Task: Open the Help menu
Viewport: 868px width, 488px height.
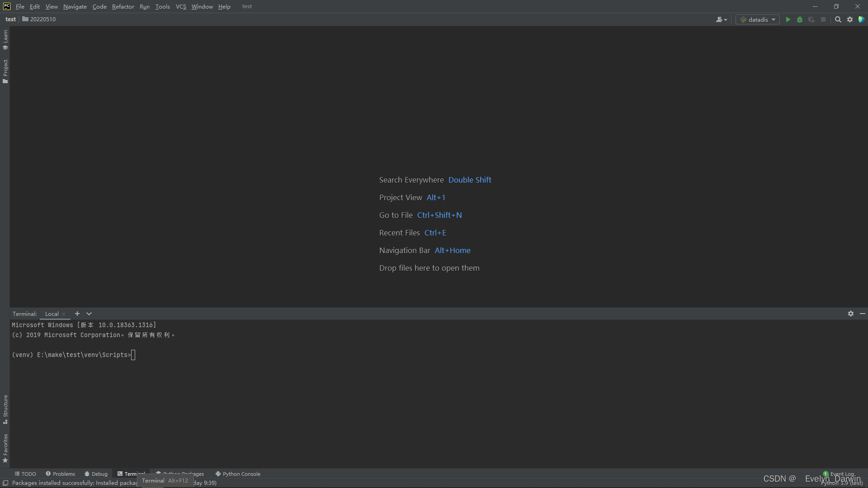Action: [x=224, y=6]
